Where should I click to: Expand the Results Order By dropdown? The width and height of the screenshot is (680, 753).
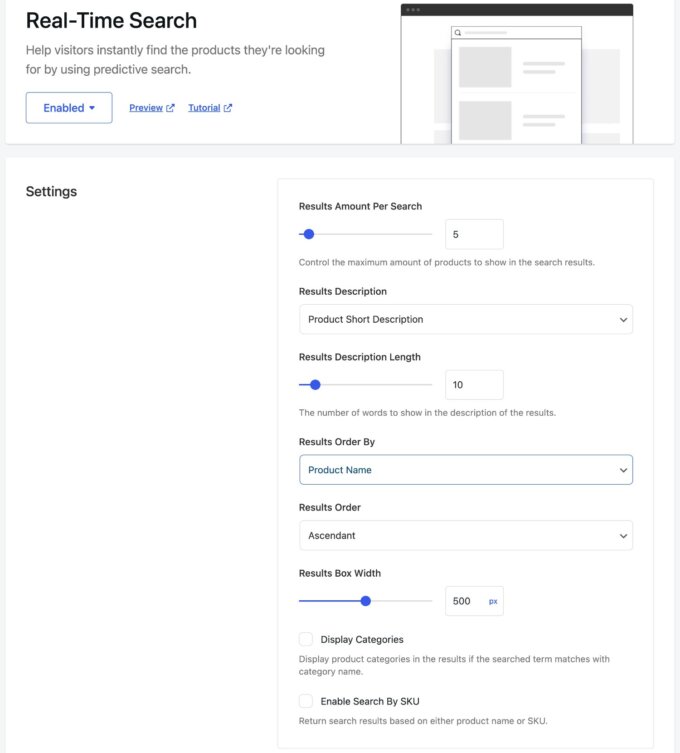point(465,470)
